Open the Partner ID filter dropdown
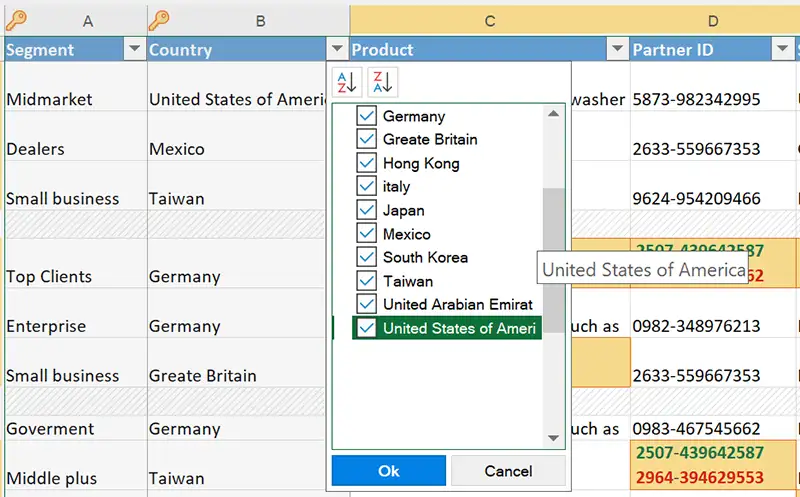This screenshot has width=800, height=497. tap(782, 49)
